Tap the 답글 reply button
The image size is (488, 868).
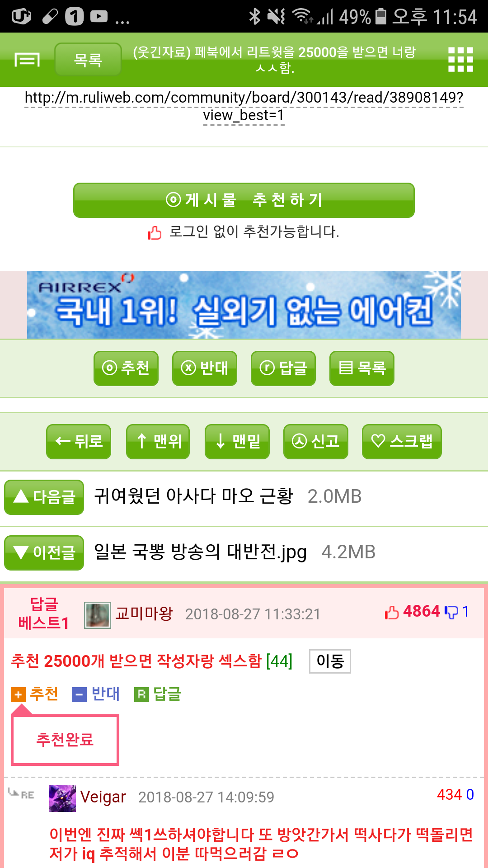283,368
